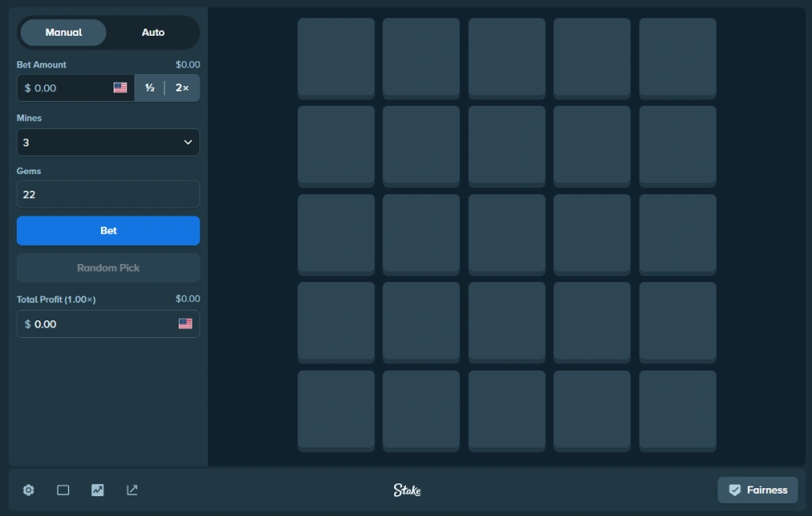The image size is (812, 516).
Task: Switch to Auto betting tab
Action: [x=153, y=33]
